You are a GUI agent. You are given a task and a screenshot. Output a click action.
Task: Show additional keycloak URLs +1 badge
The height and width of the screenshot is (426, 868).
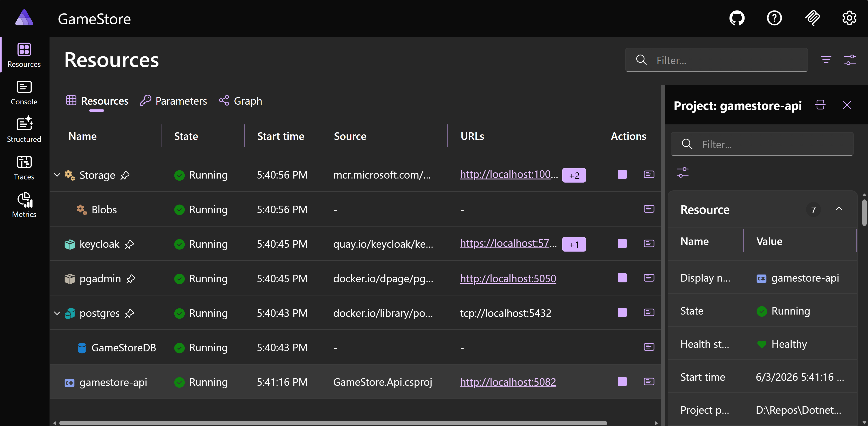(x=574, y=244)
